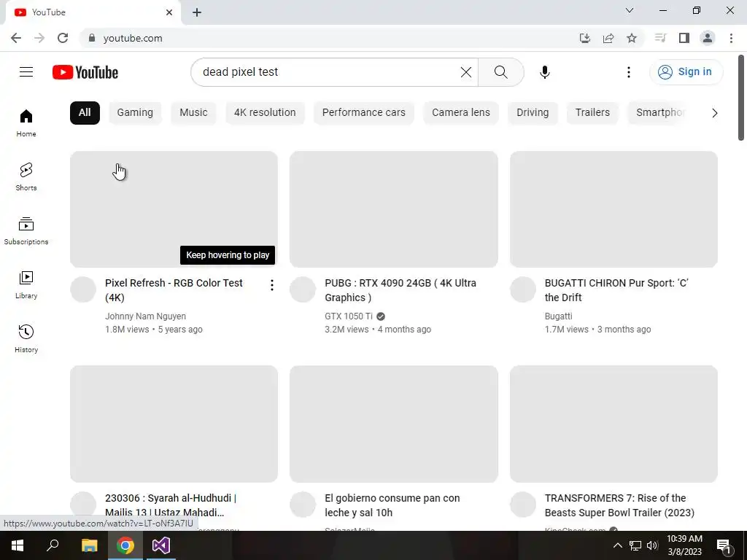Viewport: 747px width, 560px height.
Task: Close the YouTube tab
Action: coord(169,12)
